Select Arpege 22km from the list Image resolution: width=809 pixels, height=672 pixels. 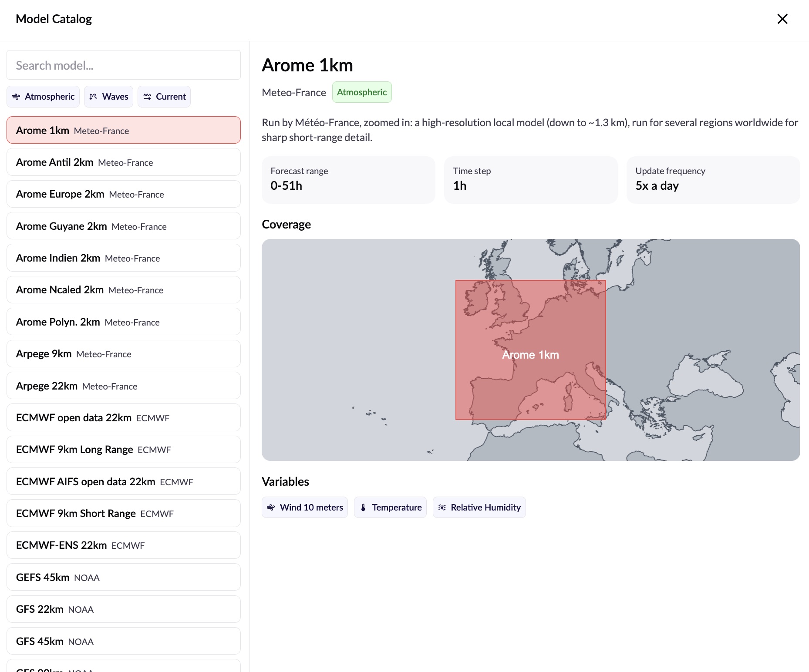click(124, 386)
